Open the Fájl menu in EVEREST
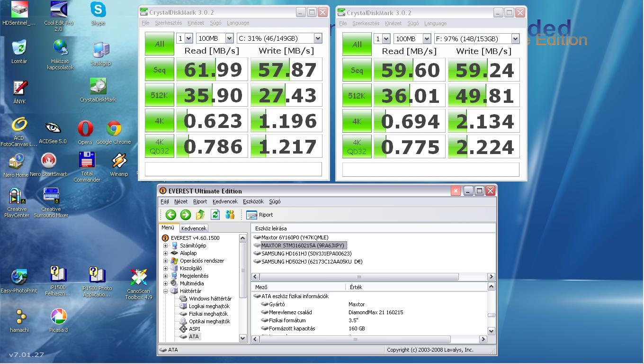 (x=164, y=201)
